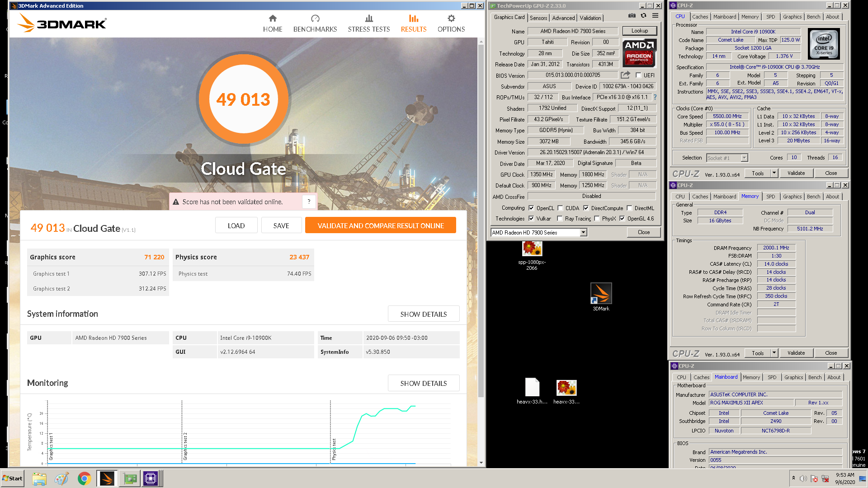868x488 pixels.
Task: Expand Tools dropdown arrow in top CPU-Z window
Action: [774, 173]
